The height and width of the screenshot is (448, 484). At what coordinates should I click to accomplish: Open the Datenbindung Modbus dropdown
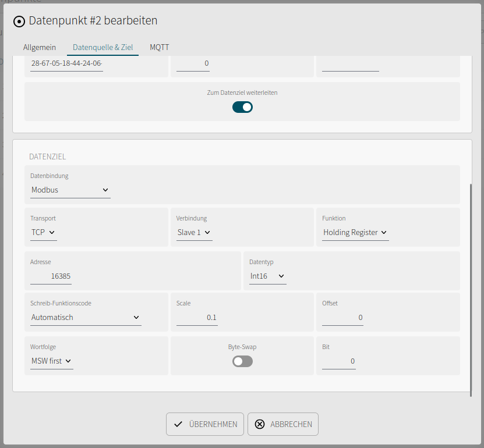coord(70,190)
